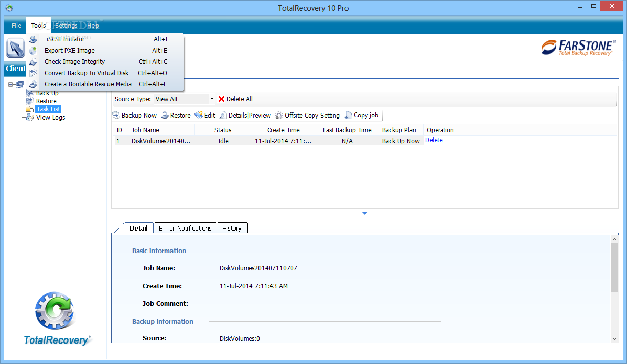Close the open Tools menu
The image size is (627, 364).
[38, 26]
